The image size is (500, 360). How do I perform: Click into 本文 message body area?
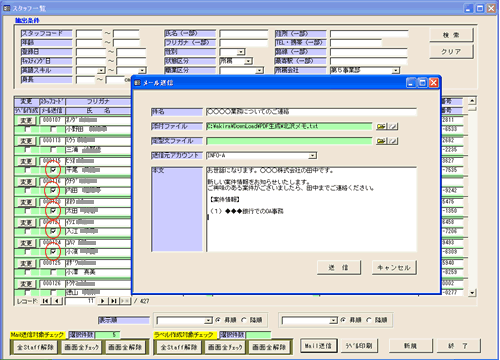click(x=311, y=209)
